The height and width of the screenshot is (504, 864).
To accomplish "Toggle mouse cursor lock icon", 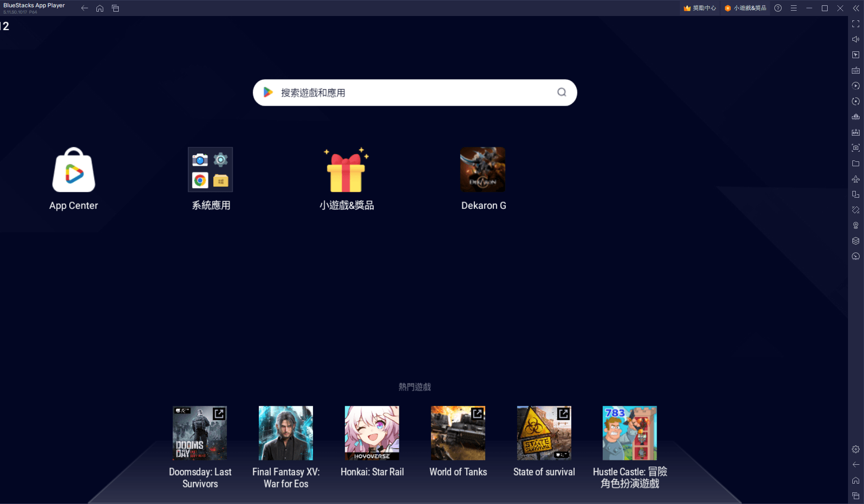I will (856, 55).
